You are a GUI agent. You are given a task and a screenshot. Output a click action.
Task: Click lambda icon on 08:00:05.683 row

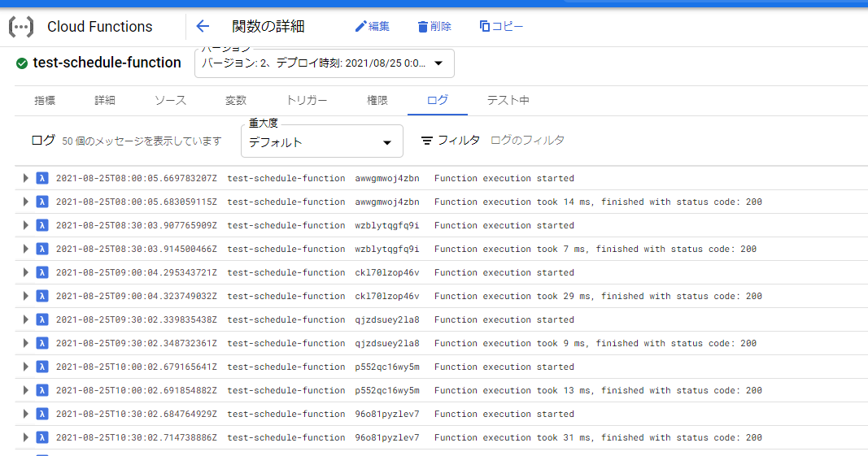[x=42, y=202]
